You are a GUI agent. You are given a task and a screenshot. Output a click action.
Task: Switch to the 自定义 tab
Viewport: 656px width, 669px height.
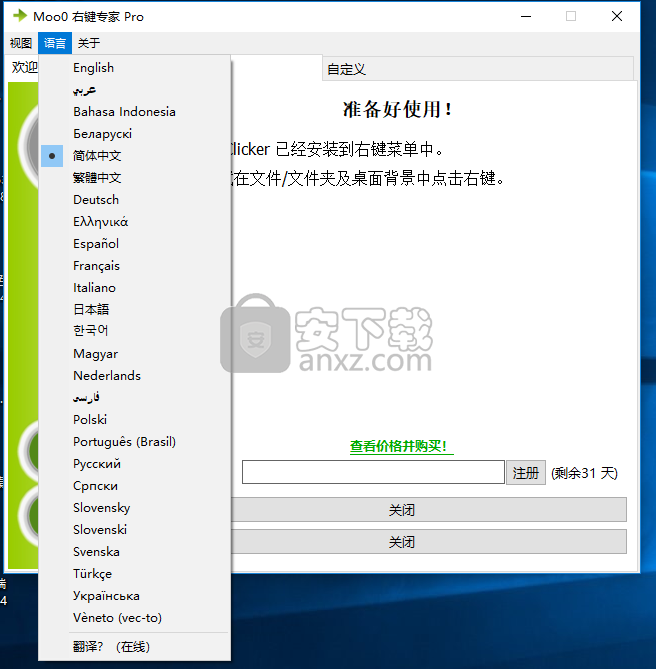(478, 69)
